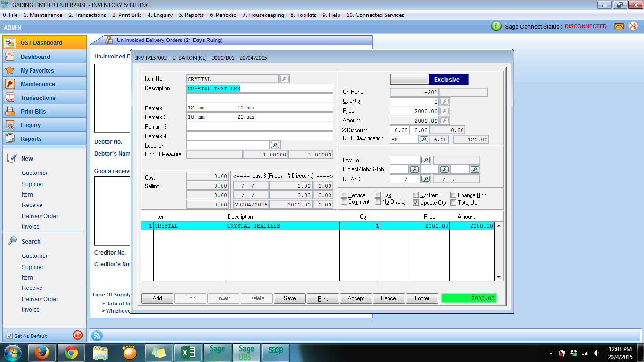This screenshot has height=362, width=644.
Task: Click the Remark 3 input field
Action: point(260,126)
